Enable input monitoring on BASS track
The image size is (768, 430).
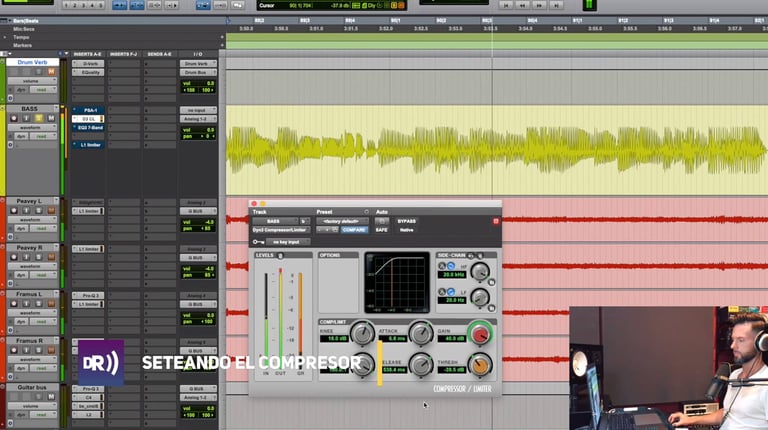pyautogui.click(x=26, y=118)
